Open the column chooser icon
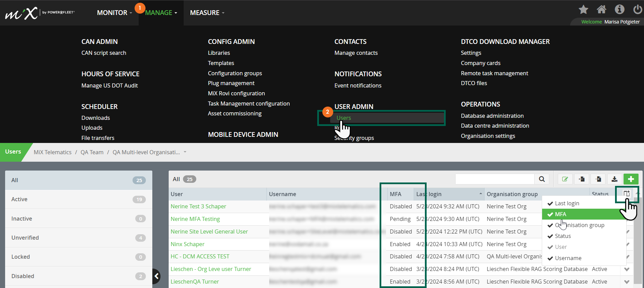 627,194
